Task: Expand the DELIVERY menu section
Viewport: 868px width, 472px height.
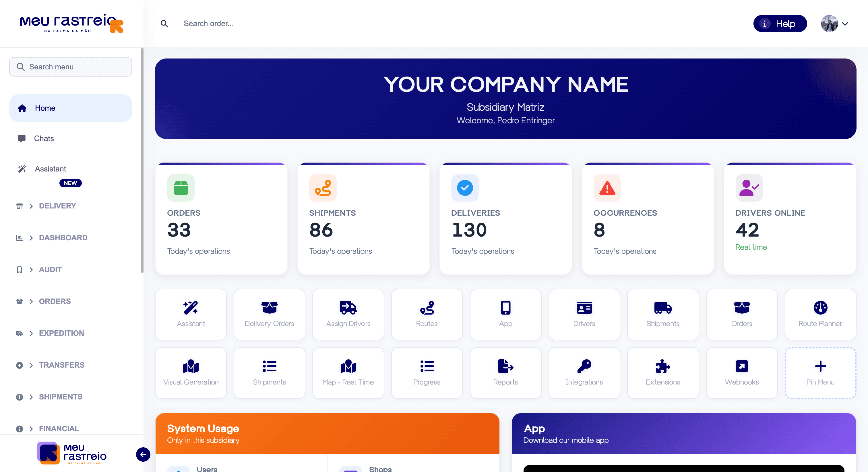Action: tap(57, 206)
